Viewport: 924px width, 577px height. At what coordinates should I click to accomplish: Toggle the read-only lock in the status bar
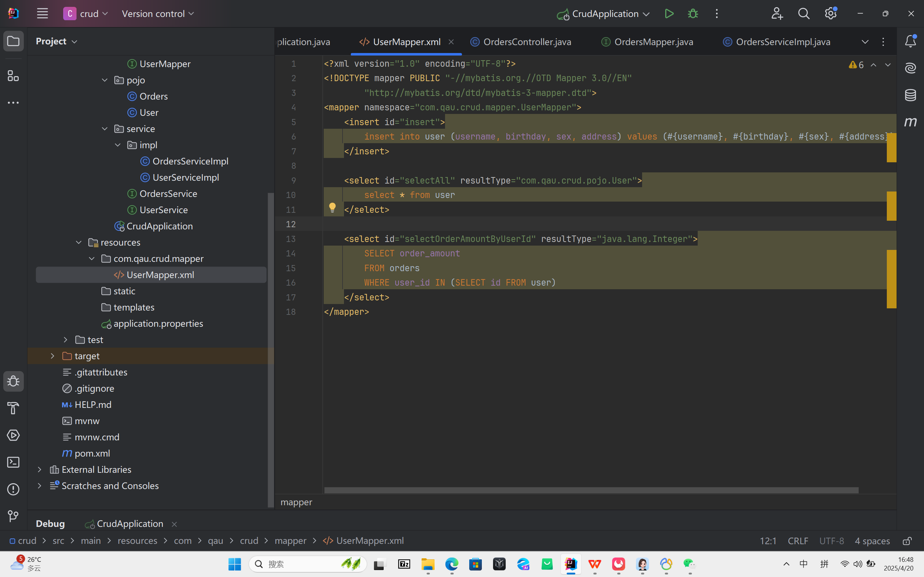pos(907,541)
